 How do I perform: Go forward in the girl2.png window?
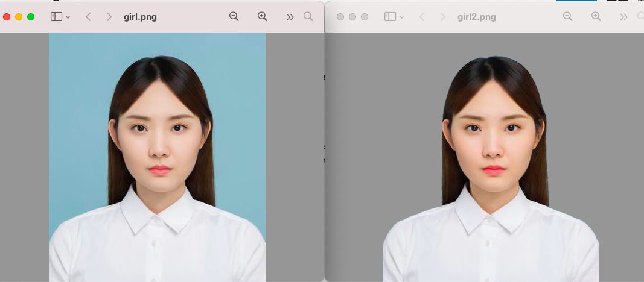443,17
